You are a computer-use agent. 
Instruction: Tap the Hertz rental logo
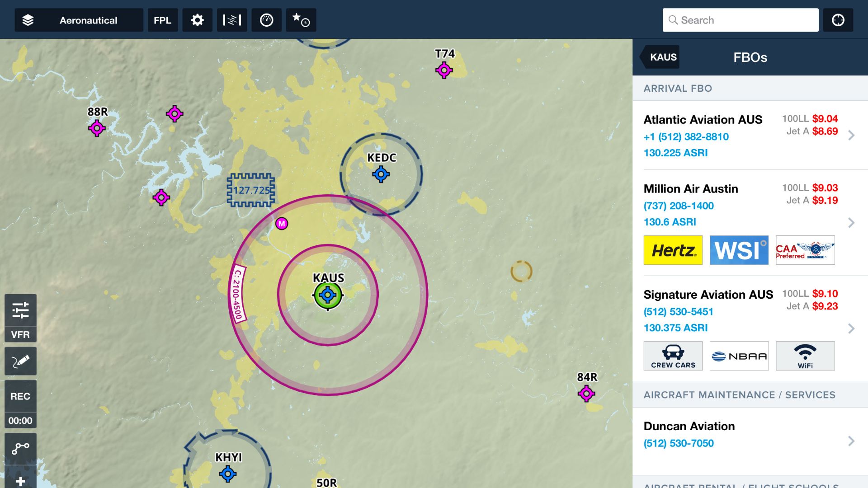click(673, 250)
